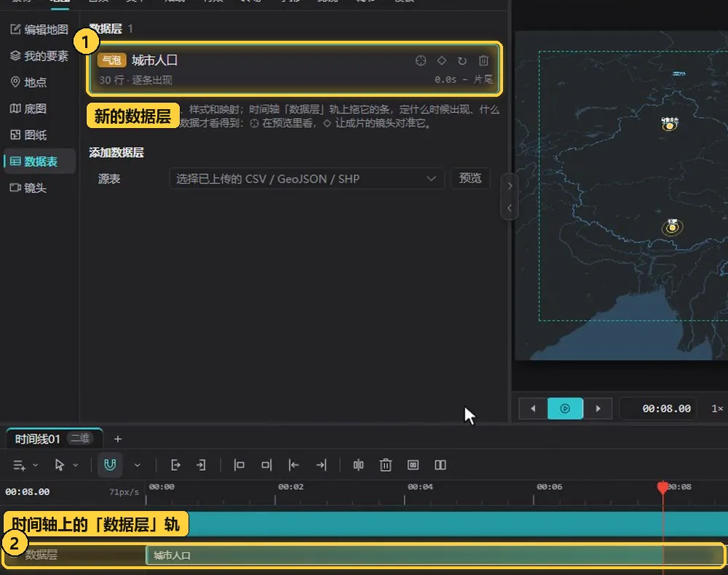The image size is (728, 575).
Task: Step to the previous frame in preview
Action: pos(533,408)
